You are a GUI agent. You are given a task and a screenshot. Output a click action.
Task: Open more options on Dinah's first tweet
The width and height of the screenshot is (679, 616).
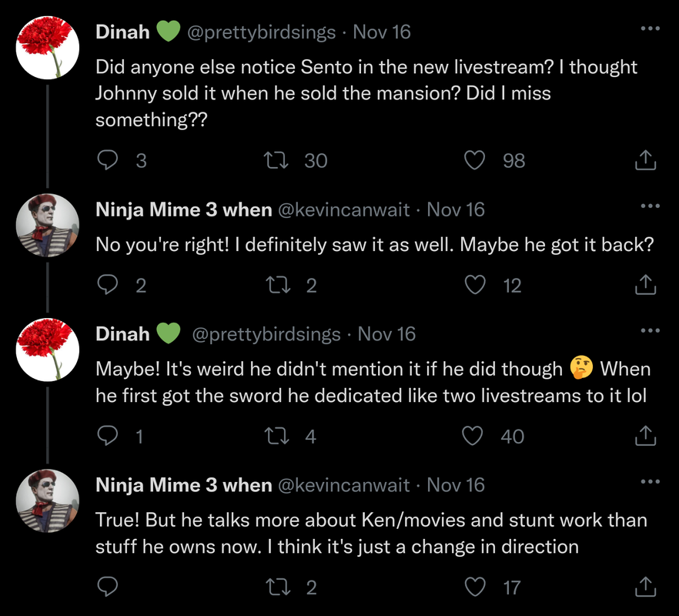pyautogui.click(x=650, y=29)
